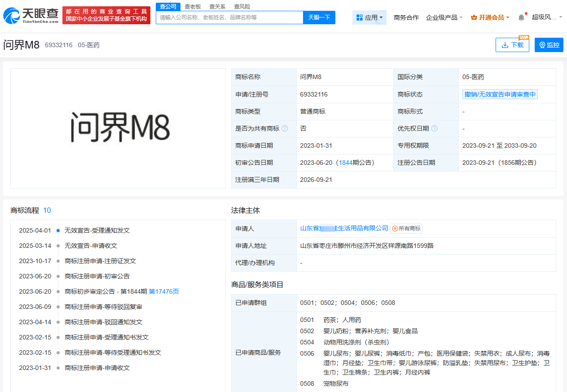This screenshot has width=567, height=392.
Task: Click the notification bell icon
Action: 521,18
